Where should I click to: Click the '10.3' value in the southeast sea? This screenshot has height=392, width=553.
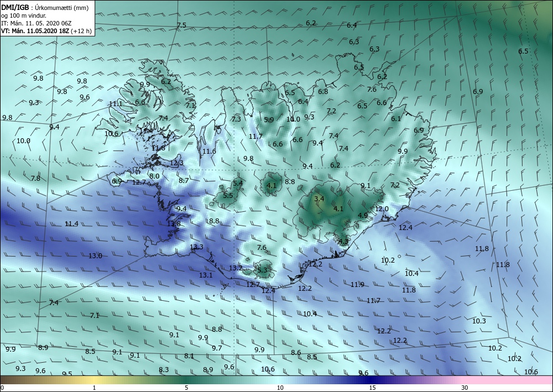[479, 321]
